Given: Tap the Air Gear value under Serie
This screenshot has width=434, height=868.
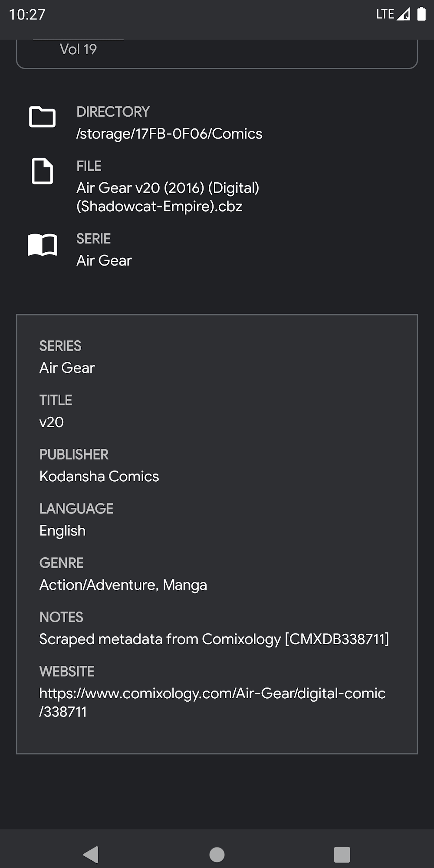Looking at the screenshot, I should coord(104,260).
